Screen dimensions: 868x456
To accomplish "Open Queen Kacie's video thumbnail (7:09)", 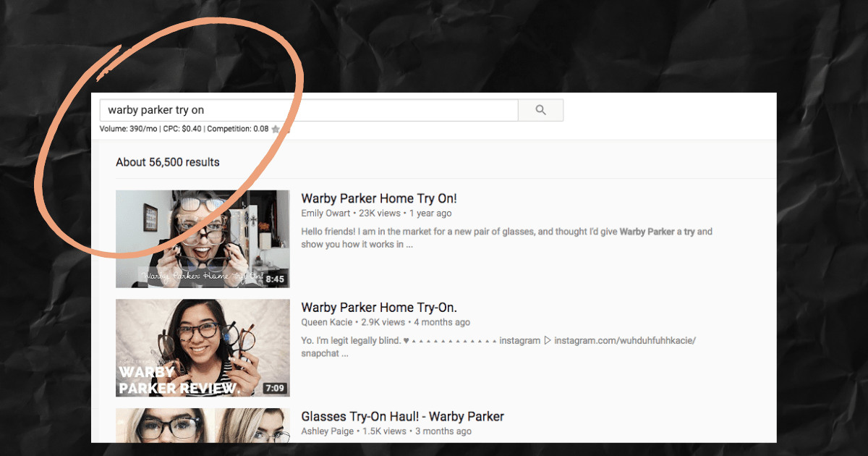I will [x=203, y=348].
